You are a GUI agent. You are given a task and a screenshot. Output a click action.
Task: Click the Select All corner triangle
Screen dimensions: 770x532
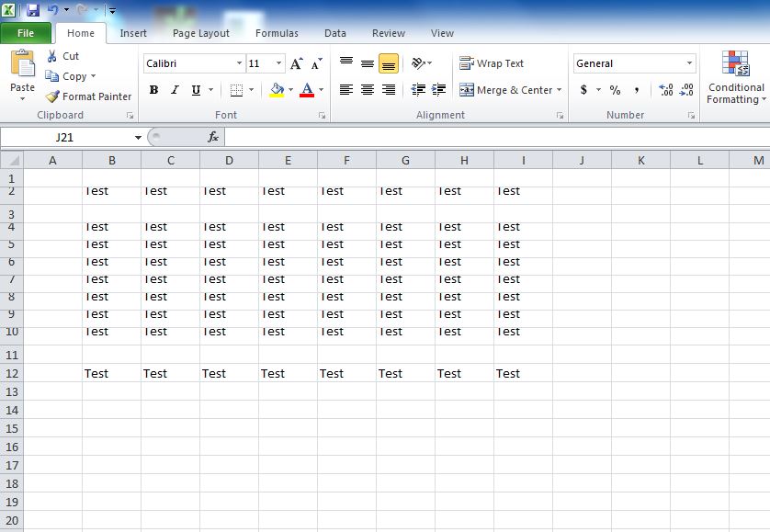click(x=12, y=160)
